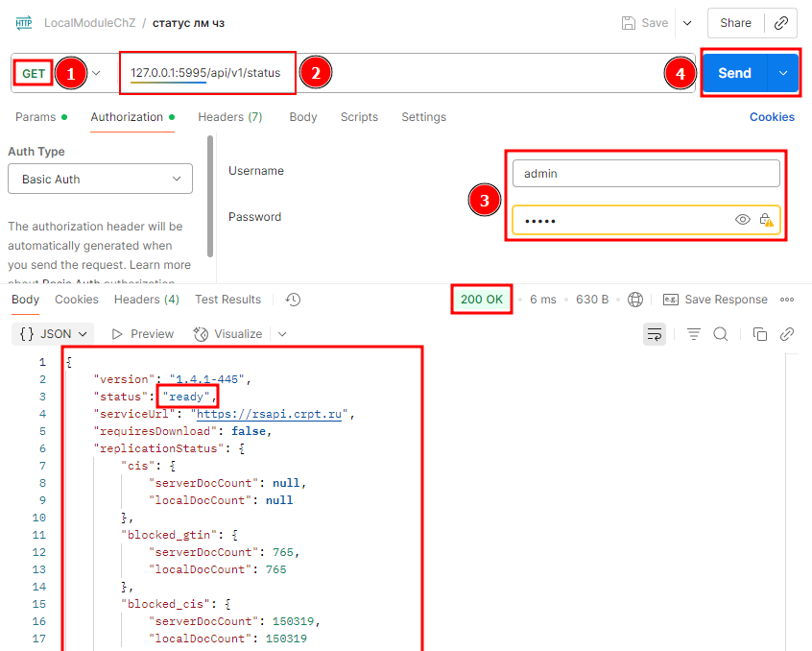
Task: Expand the Basic Auth type dropdown
Action: pyautogui.click(x=101, y=180)
